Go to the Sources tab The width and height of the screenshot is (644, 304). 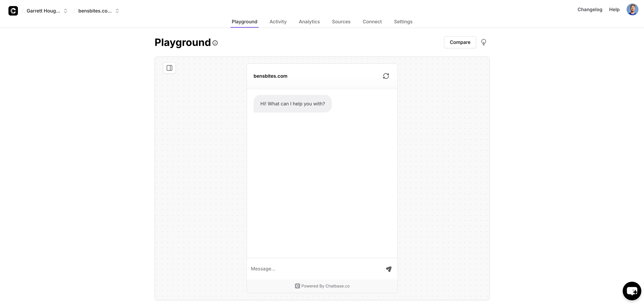(341, 22)
